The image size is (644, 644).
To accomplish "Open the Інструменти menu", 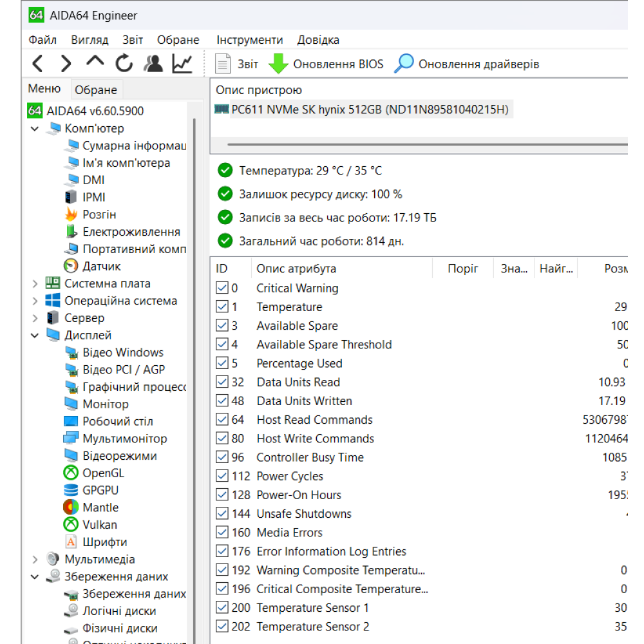I will tap(250, 39).
